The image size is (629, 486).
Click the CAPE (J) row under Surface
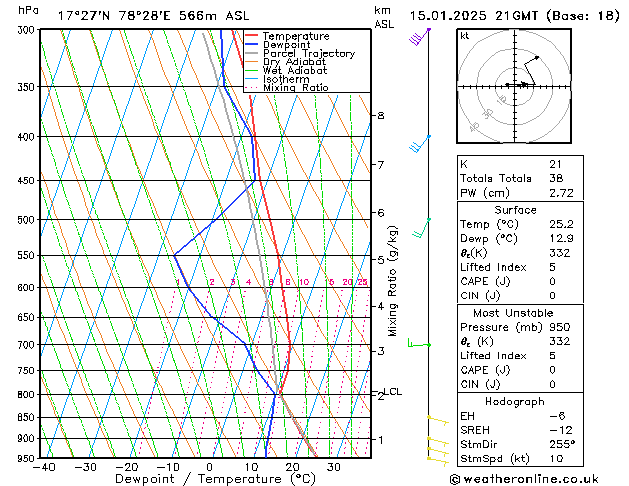pyautogui.click(x=520, y=281)
